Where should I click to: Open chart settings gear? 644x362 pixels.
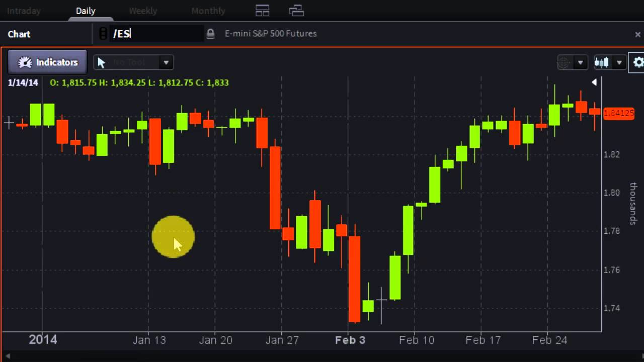638,62
